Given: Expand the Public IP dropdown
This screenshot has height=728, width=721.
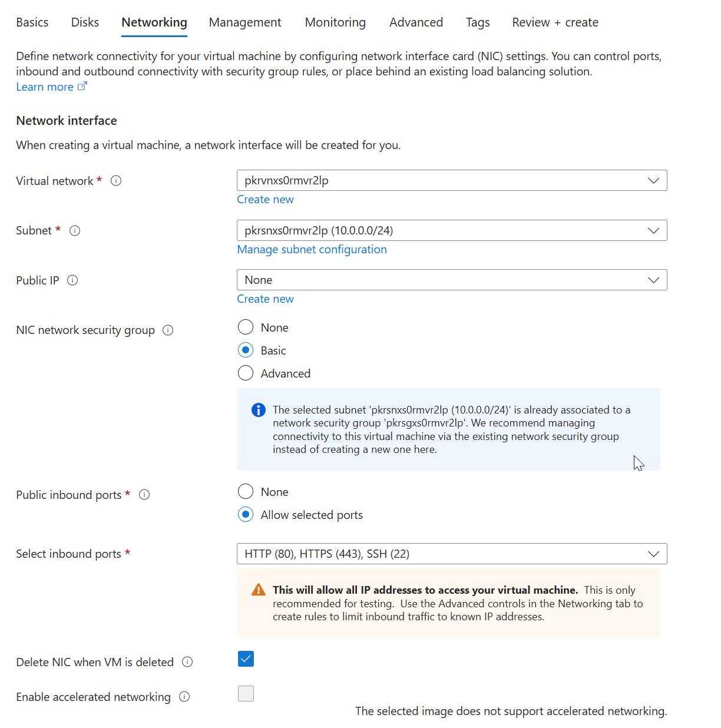Looking at the screenshot, I should click(x=451, y=280).
